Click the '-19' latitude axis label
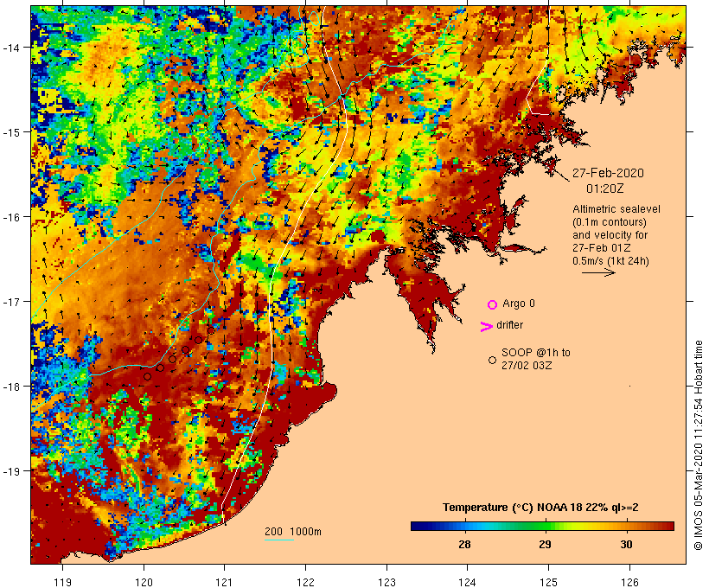The height and width of the screenshot is (588, 709). point(11,471)
